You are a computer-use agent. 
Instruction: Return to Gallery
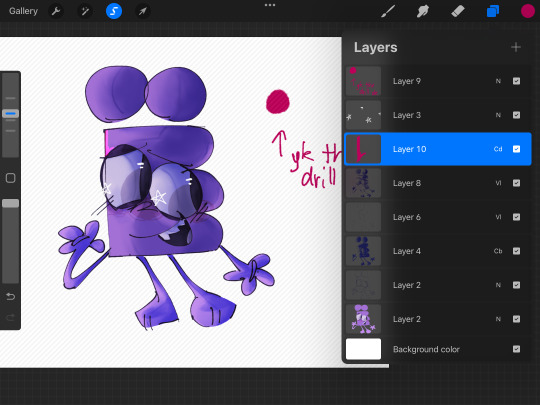coord(23,11)
